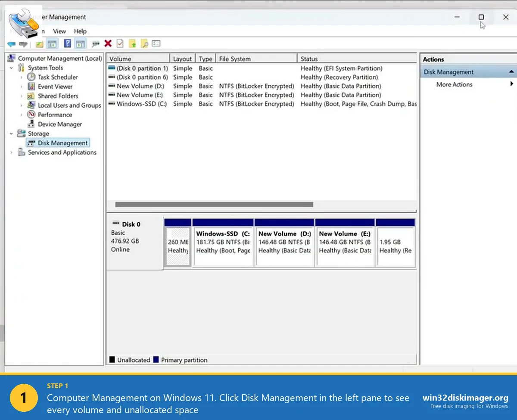Click the checkmark document toolbar icon
The image size is (517, 420).
121,44
